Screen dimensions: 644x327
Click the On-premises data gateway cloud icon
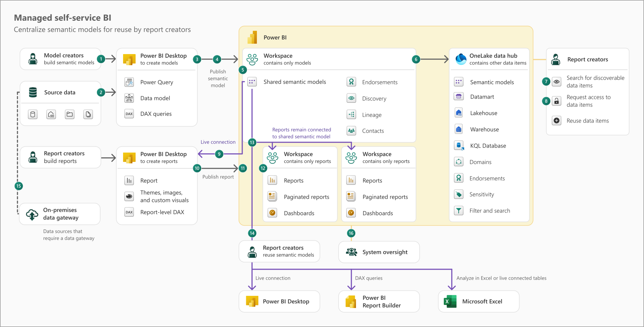(x=32, y=214)
